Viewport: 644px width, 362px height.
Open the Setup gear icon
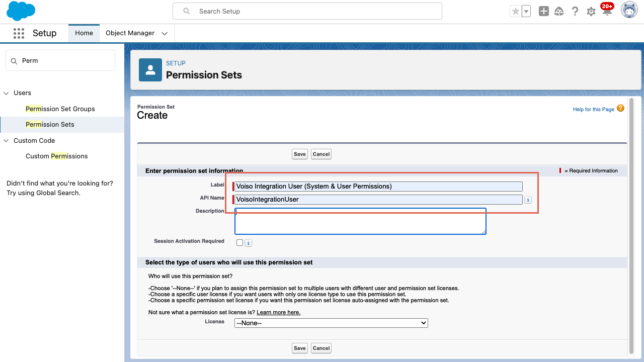[x=591, y=12]
